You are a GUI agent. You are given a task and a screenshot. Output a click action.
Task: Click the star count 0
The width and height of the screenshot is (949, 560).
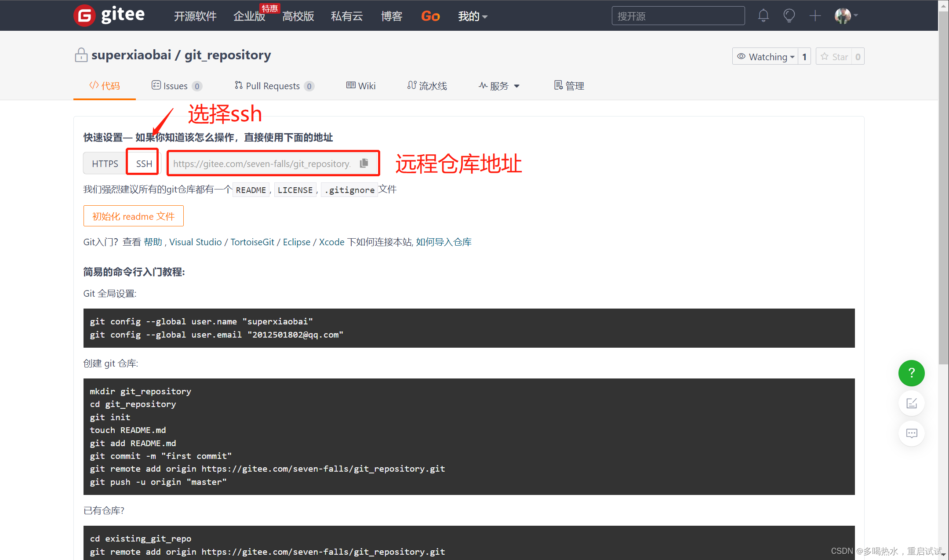(x=858, y=57)
